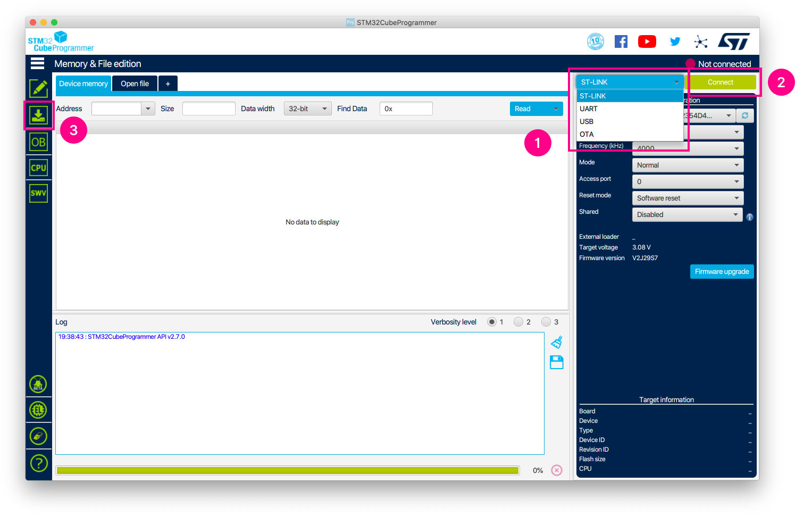The height and width of the screenshot is (516, 812).
Task: Open the ST 10-year anniversary icon
Action: (x=596, y=41)
